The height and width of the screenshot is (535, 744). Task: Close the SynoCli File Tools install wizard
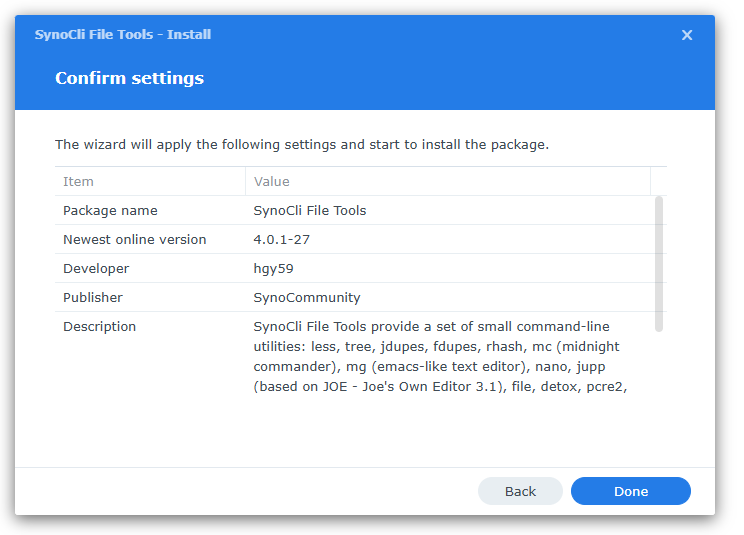click(x=687, y=35)
